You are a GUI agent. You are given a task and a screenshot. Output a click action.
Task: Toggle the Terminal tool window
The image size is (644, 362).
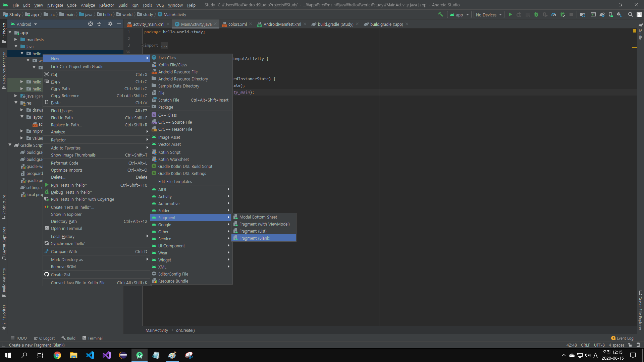pos(92,338)
